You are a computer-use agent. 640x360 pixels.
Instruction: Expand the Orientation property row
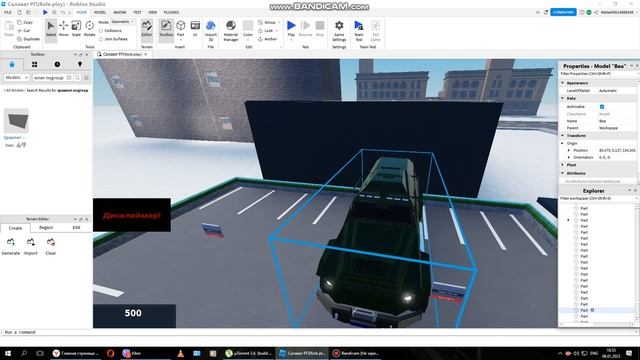pyautogui.click(x=569, y=157)
